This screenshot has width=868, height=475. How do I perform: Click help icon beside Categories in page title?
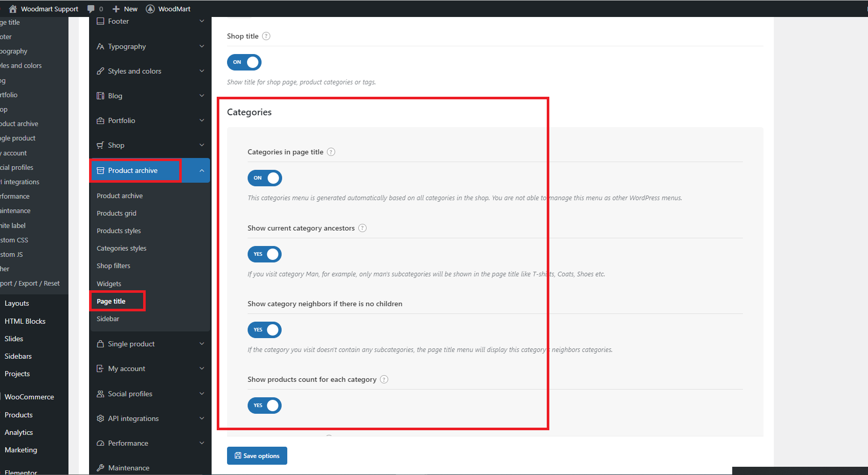pyautogui.click(x=331, y=152)
